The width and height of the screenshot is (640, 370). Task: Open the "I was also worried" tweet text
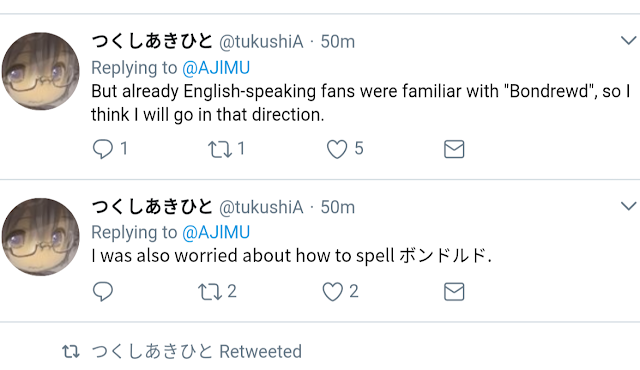coord(291,256)
